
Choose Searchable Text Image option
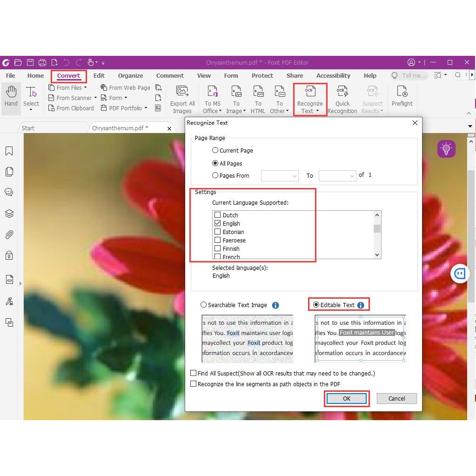coord(204,305)
